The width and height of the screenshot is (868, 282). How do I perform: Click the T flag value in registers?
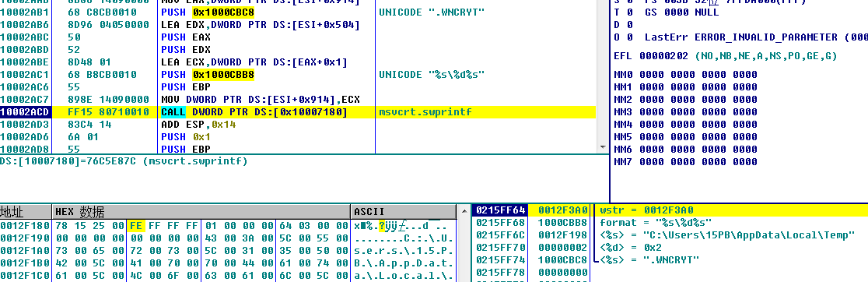point(630,12)
